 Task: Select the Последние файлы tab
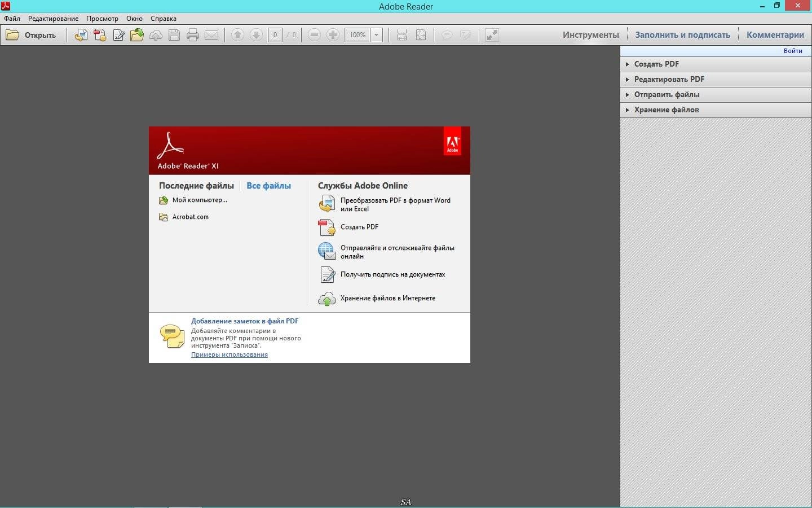196,186
